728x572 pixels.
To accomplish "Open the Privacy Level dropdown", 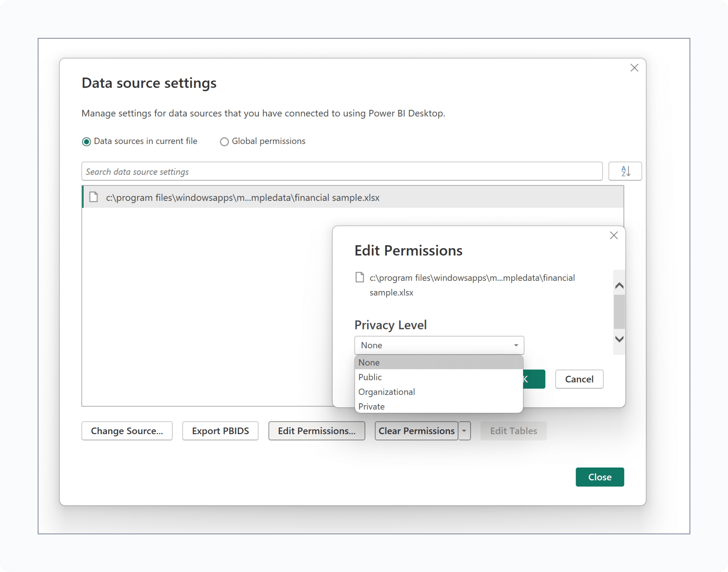I will 439,345.
